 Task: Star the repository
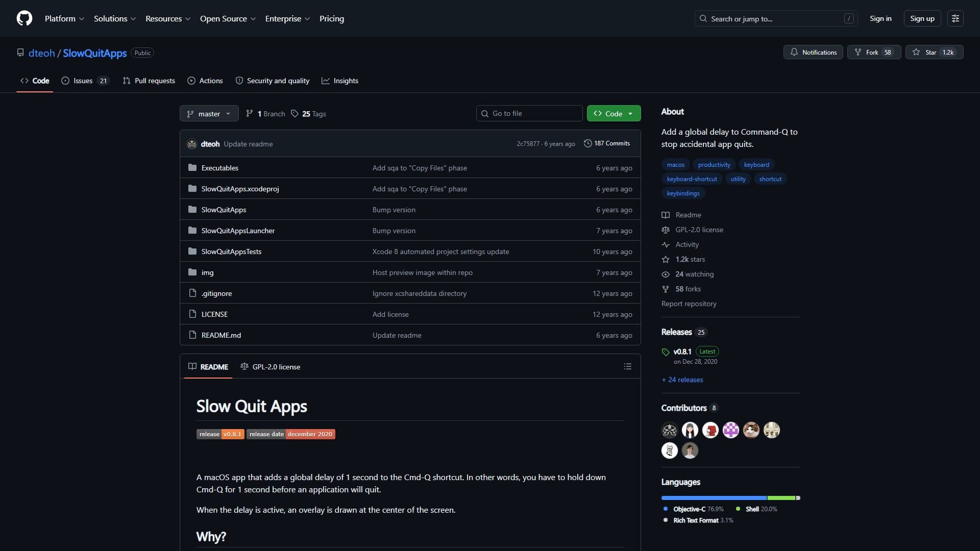(934, 52)
